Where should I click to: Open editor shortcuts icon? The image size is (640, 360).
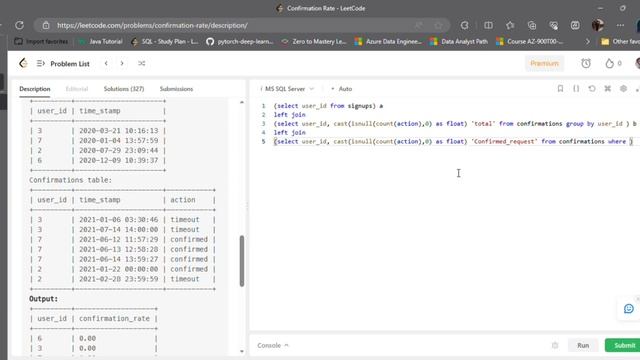607,89
